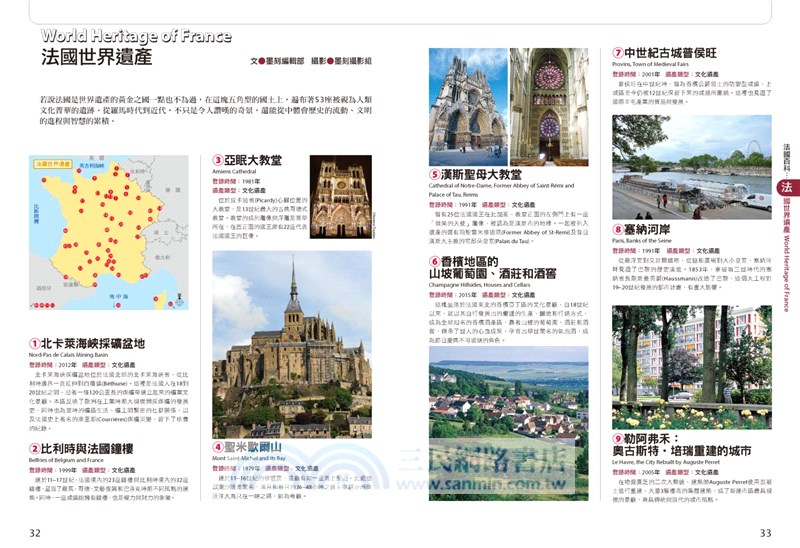Click the number 1 circle beside 北卡萊海峽採礦盆地
The height and width of the screenshot is (548, 800).
pyautogui.click(x=36, y=343)
